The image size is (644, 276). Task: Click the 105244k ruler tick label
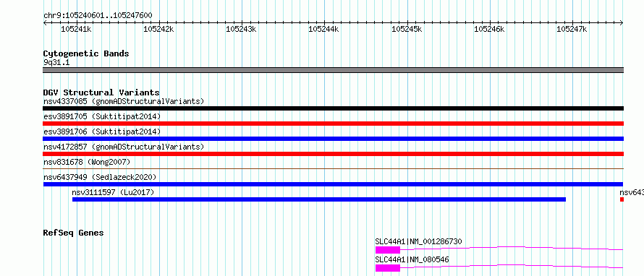(x=323, y=29)
